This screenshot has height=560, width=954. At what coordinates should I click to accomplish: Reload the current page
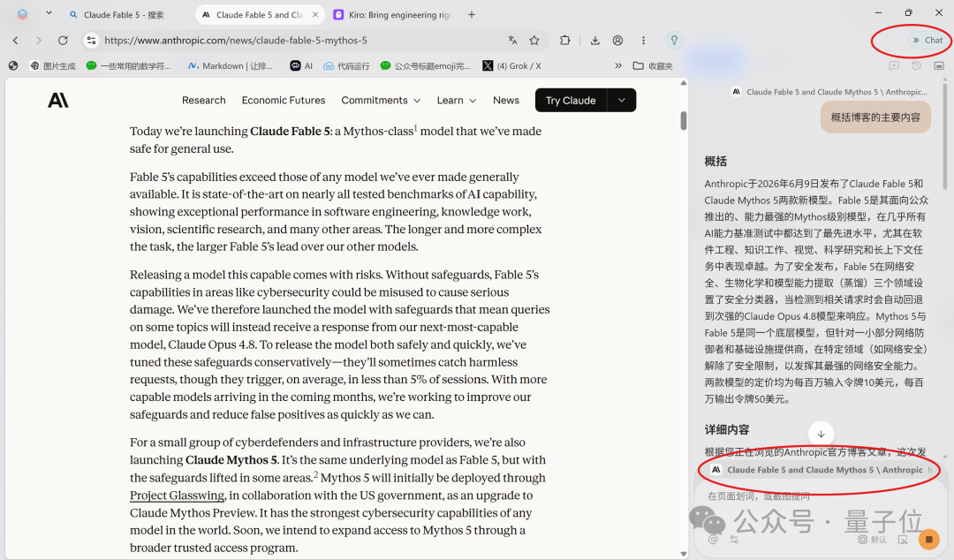[63, 40]
